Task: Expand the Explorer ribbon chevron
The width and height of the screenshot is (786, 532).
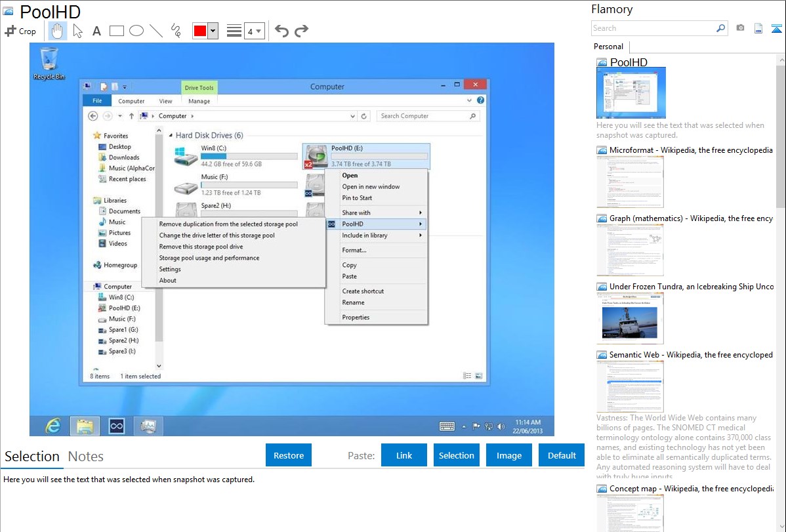Action: click(469, 100)
